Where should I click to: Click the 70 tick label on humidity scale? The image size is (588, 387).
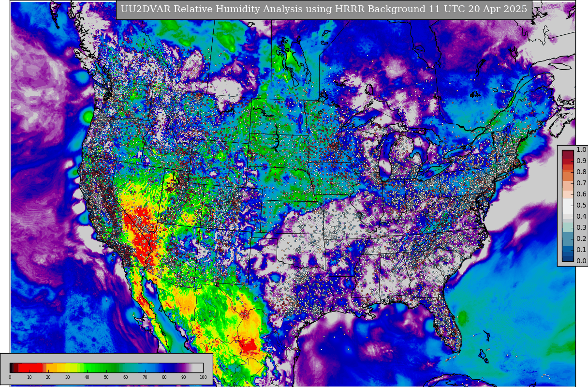[145, 377]
